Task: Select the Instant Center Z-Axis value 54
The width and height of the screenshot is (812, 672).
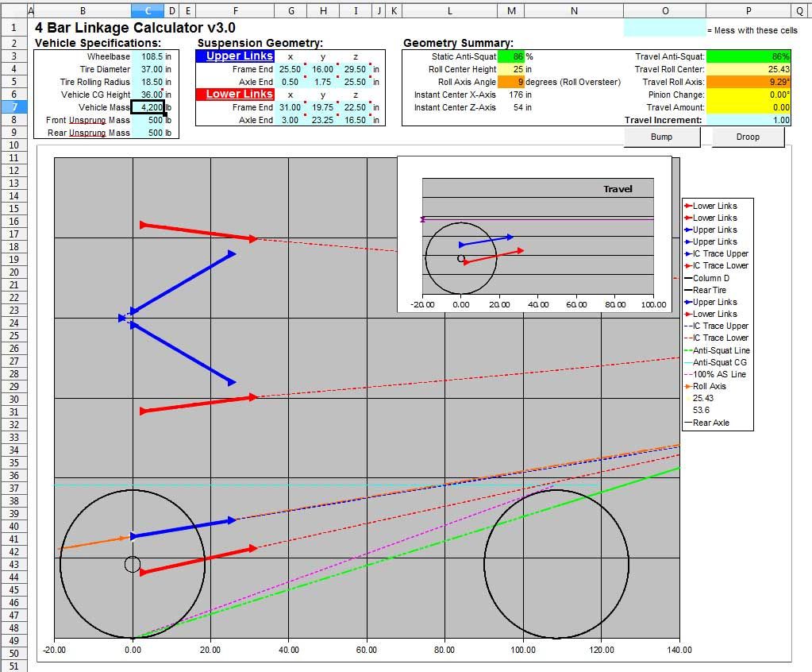Action: 511,107
